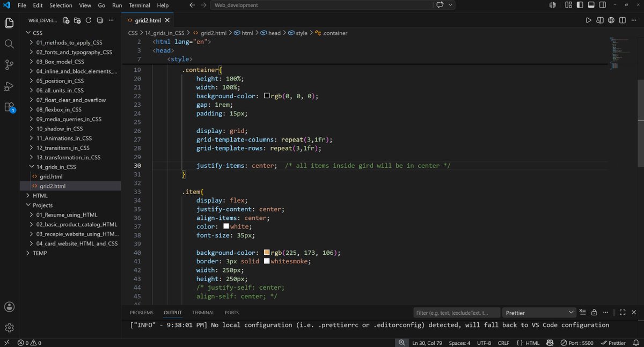This screenshot has height=347, width=644.
Task: Click the Run play icon in editor toolbar
Action: point(589,20)
